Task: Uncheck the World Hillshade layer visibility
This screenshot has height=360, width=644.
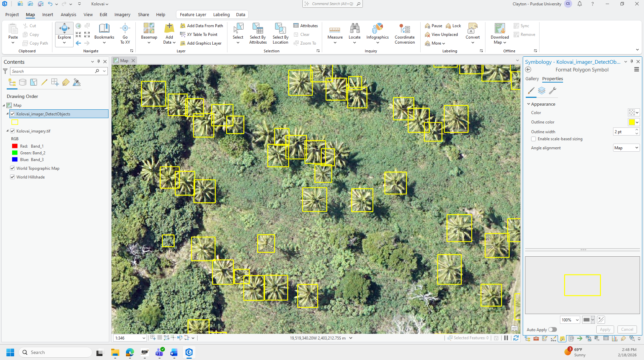Action: [12, 177]
